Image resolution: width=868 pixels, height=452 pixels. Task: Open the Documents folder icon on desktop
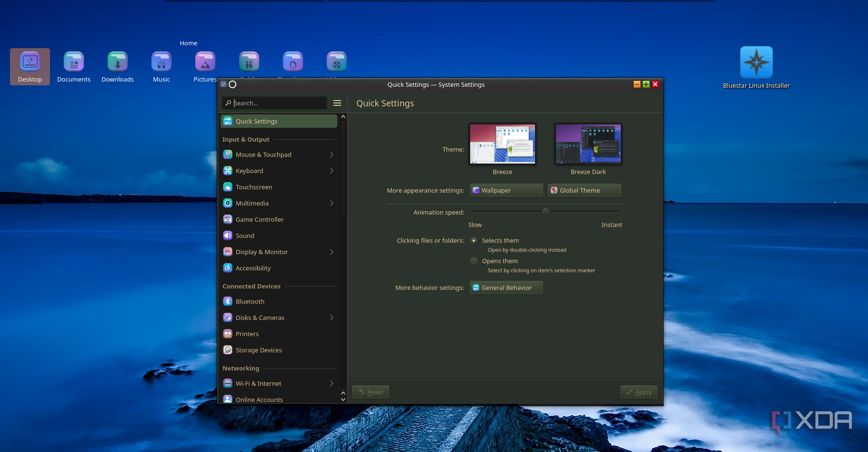coord(74,62)
